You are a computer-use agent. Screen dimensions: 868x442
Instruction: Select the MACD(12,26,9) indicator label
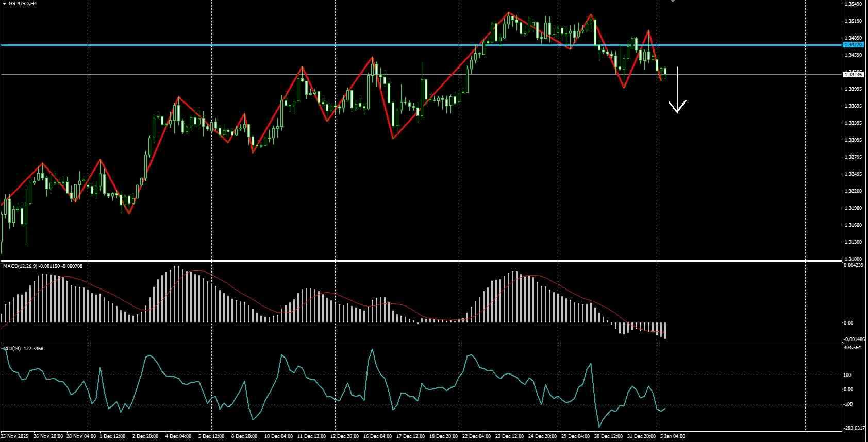click(42, 266)
